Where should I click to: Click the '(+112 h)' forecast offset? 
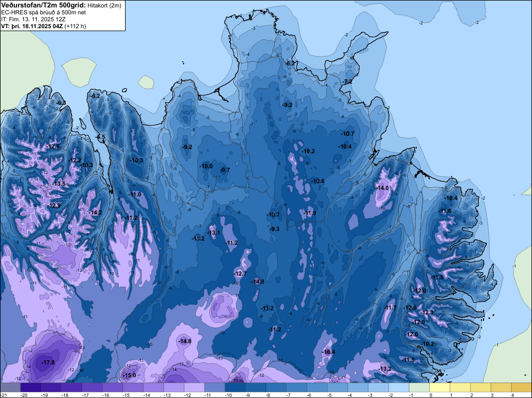point(76,26)
